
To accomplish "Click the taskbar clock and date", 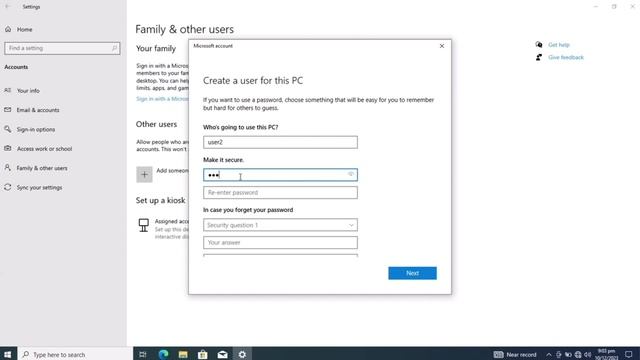I will coord(606,354).
